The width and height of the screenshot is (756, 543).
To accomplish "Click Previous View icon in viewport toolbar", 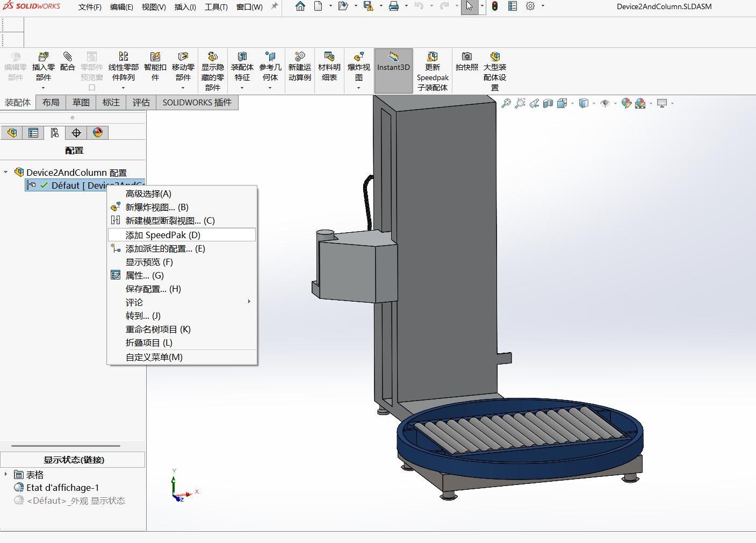I will click(534, 103).
